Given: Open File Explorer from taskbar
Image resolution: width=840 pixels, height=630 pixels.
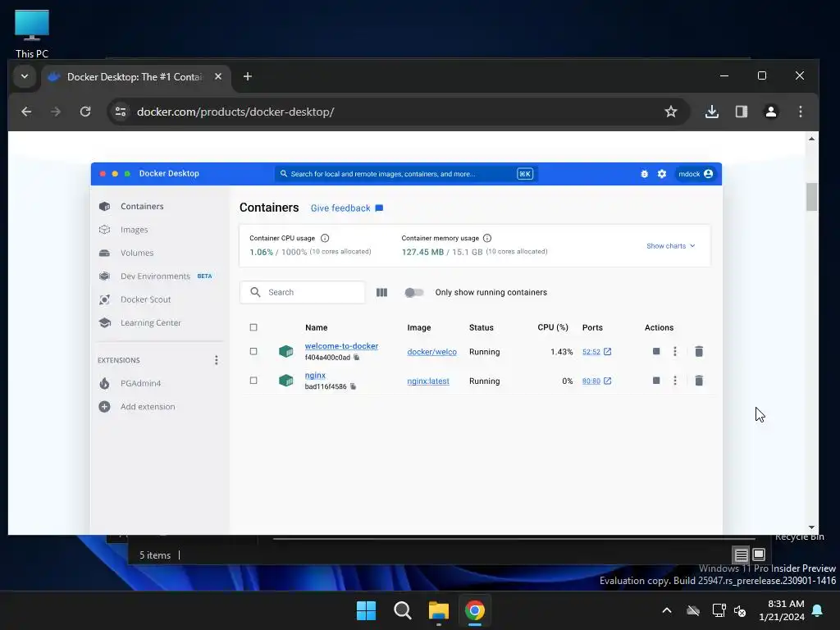Looking at the screenshot, I should coord(439,610).
